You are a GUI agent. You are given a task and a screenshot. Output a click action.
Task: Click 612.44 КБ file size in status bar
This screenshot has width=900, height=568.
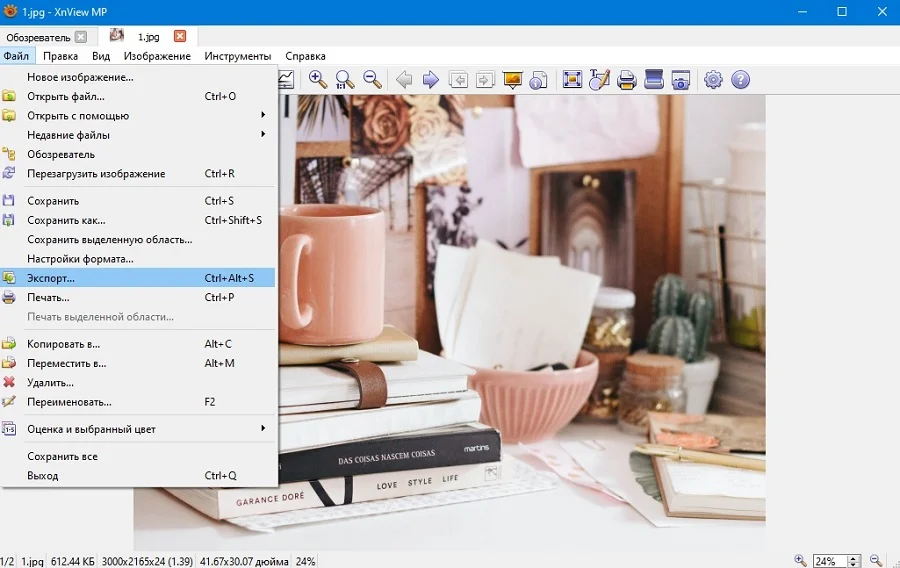(x=72, y=562)
